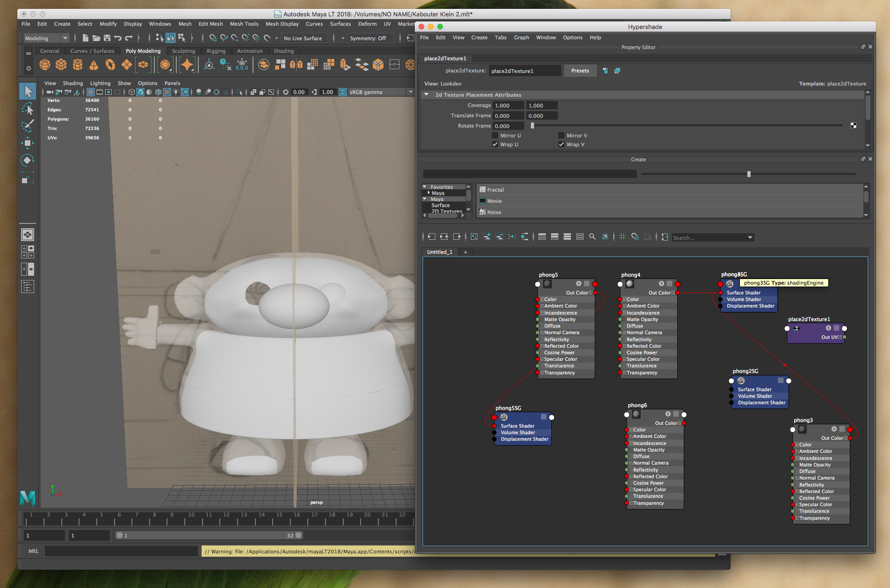Image resolution: width=890 pixels, height=588 pixels.
Task: Collapse the 2d Texture Placement Attributes section
Action: pos(426,94)
